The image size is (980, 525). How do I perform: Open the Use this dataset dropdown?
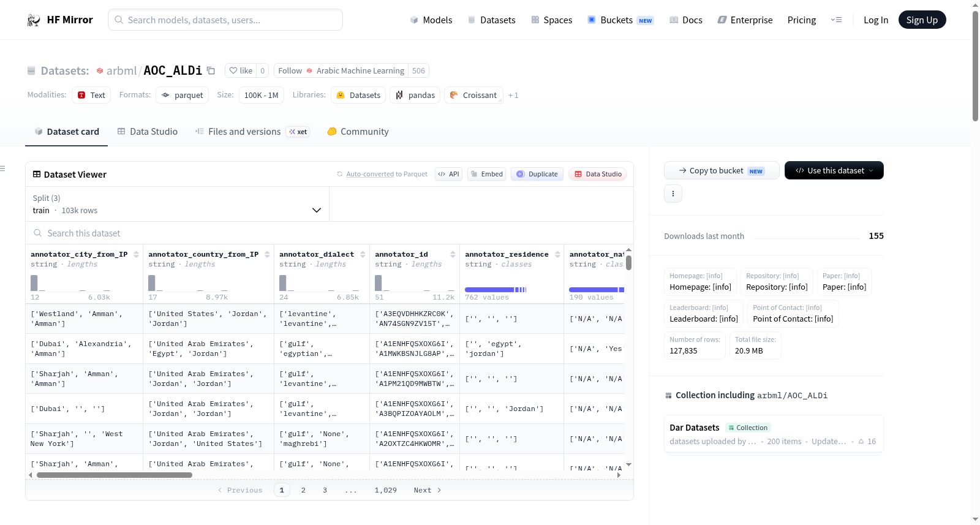(x=834, y=170)
